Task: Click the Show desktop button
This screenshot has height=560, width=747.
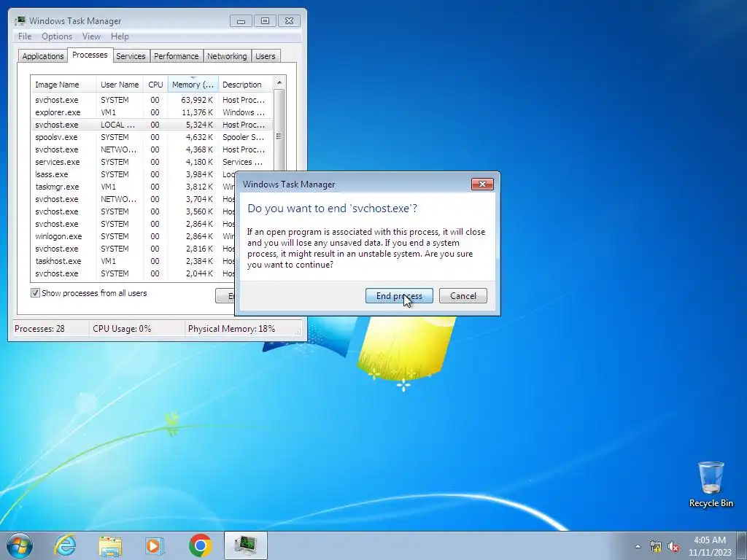Action: pyautogui.click(x=743, y=545)
